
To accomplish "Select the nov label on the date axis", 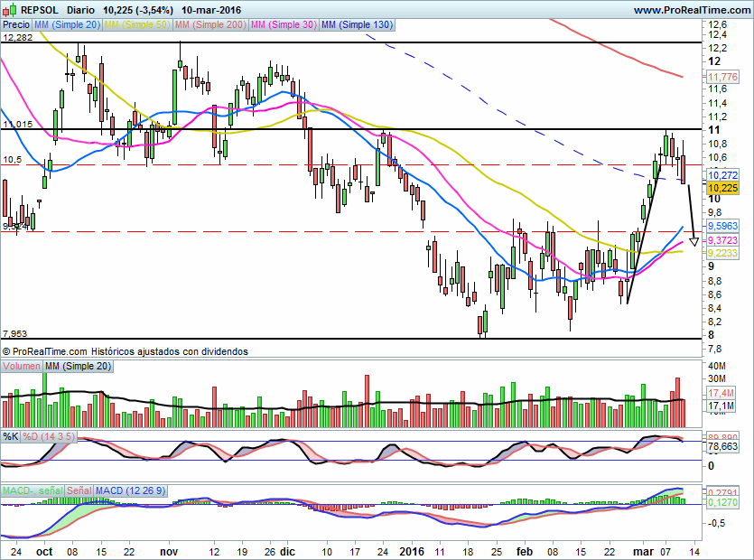I will click(169, 551).
